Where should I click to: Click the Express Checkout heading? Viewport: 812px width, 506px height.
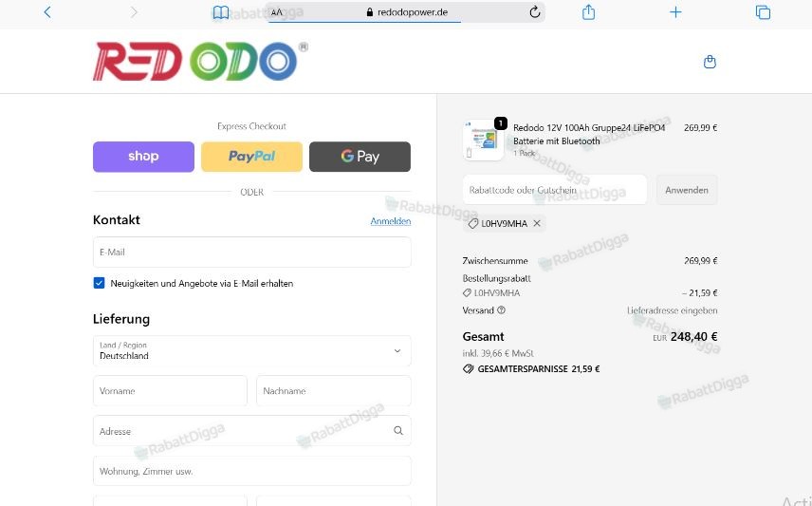coord(251,126)
